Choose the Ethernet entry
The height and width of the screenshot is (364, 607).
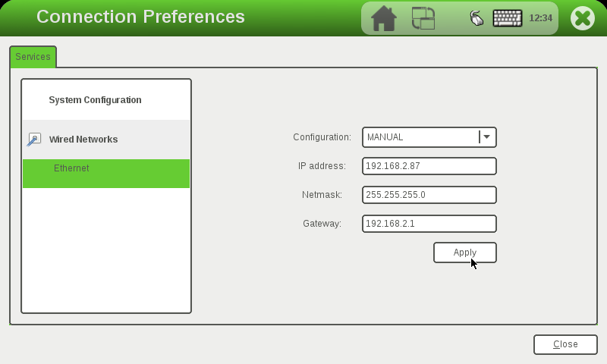pyautogui.click(x=71, y=168)
